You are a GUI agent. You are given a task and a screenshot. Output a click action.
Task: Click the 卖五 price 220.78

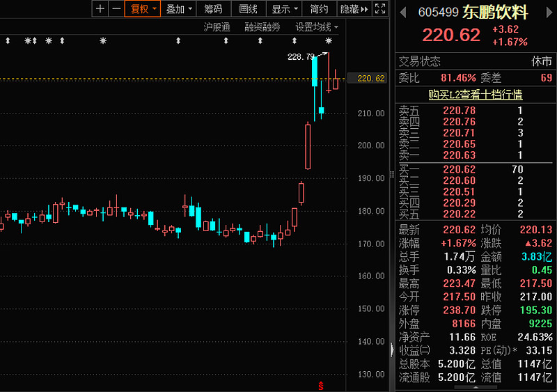click(x=459, y=111)
